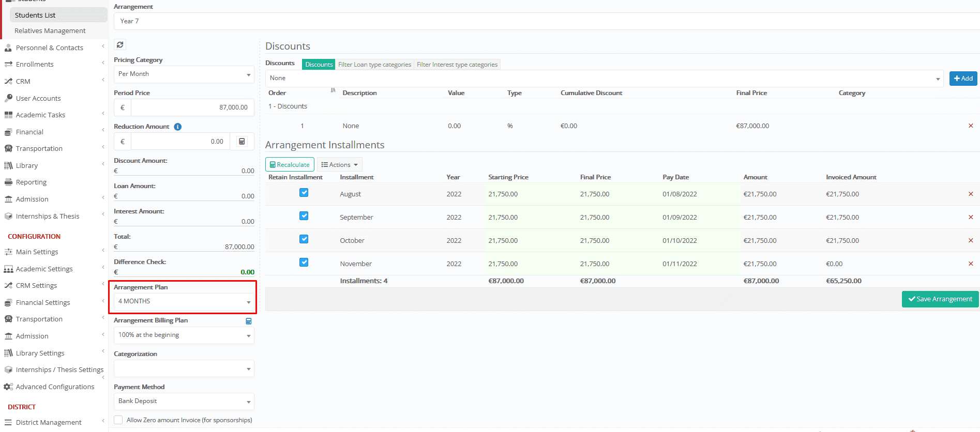980x432 pixels.
Task: Click the Academic Tasks sidebar icon
Action: 8,115
